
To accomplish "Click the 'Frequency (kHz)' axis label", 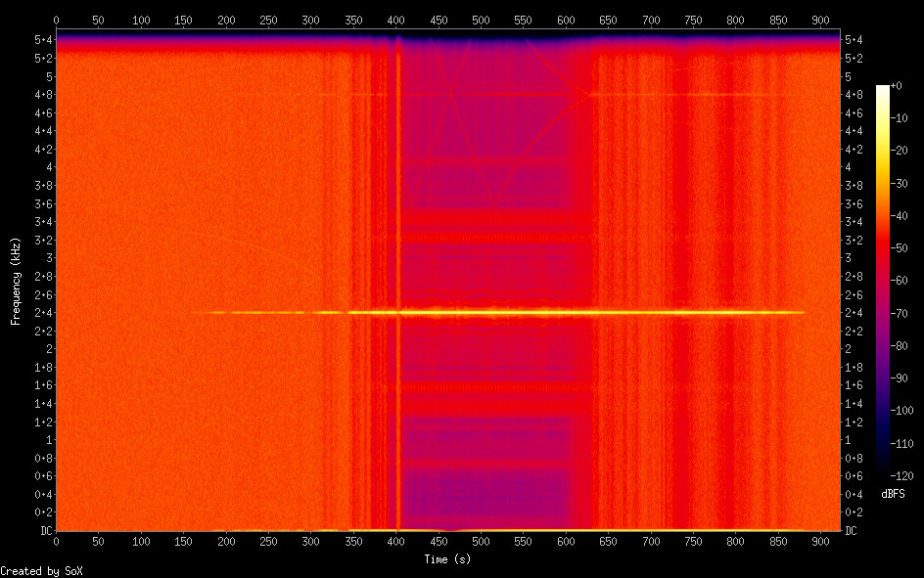I will pyautogui.click(x=15, y=280).
